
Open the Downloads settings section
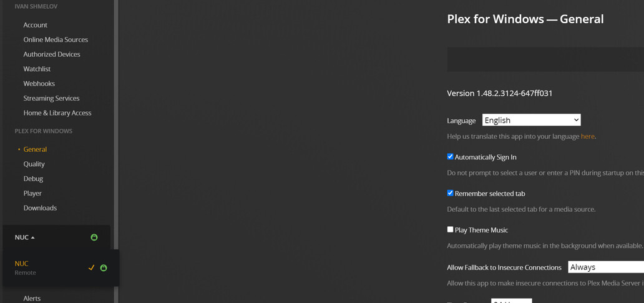click(40, 208)
